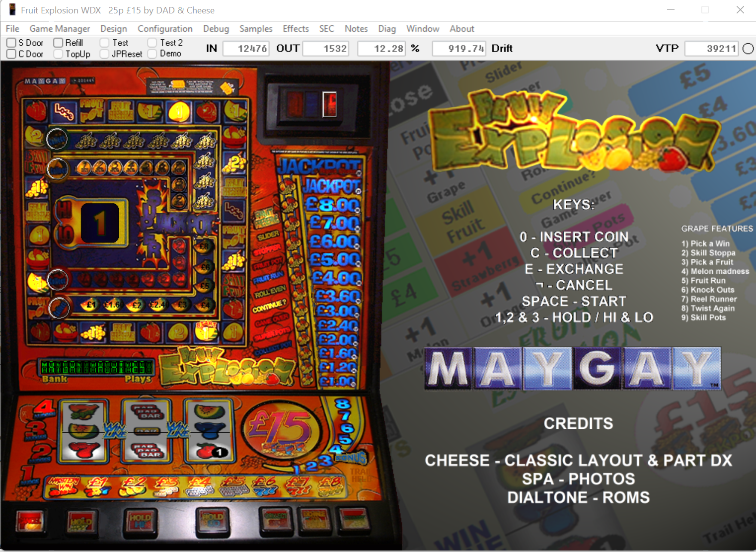Image resolution: width=756 pixels, height=552 pixels.
Task: Open the Design menu
Action: (114, 28)
